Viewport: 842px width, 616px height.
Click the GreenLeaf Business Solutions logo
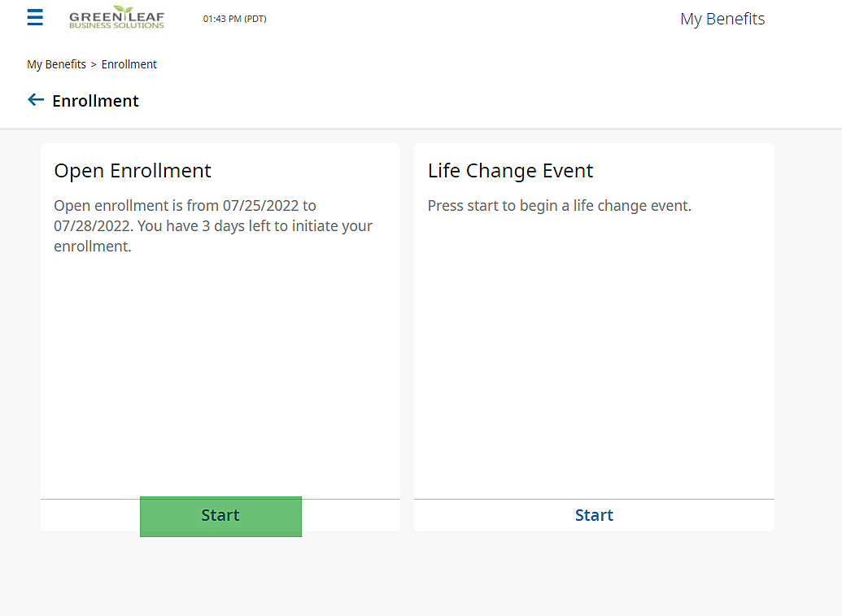pyautogui.click(x=116, y=18)
